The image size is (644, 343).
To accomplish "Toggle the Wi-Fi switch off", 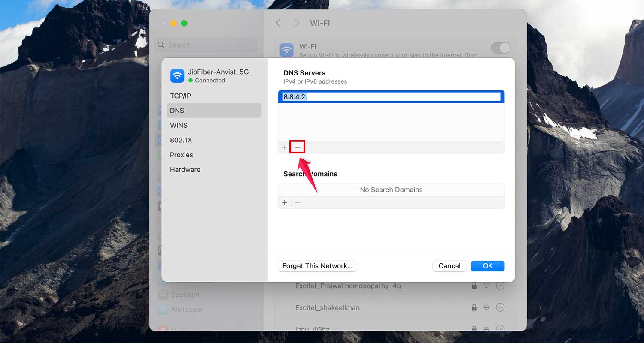I will 500,48.
